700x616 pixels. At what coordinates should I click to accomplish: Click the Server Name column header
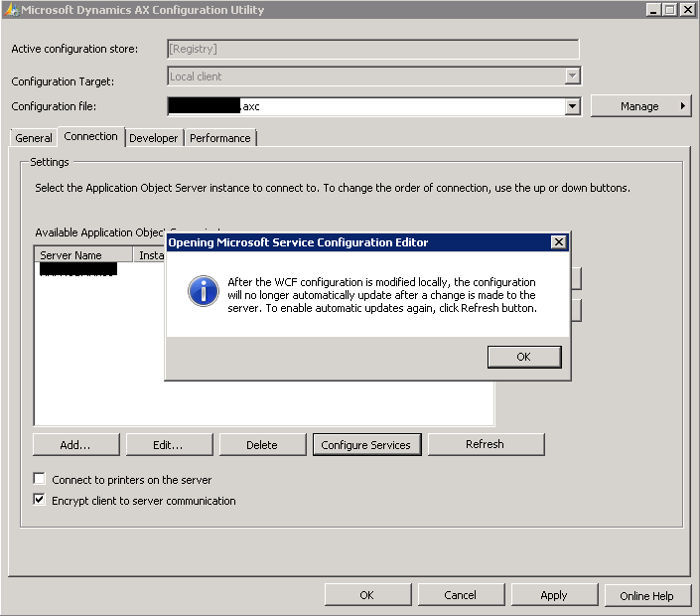[x=83, y=255]
